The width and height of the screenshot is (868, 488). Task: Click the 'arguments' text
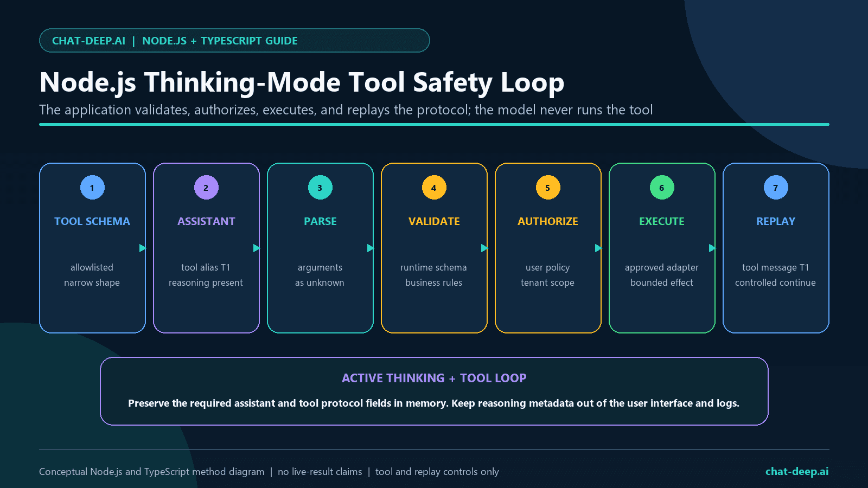[x=320, y=267]
